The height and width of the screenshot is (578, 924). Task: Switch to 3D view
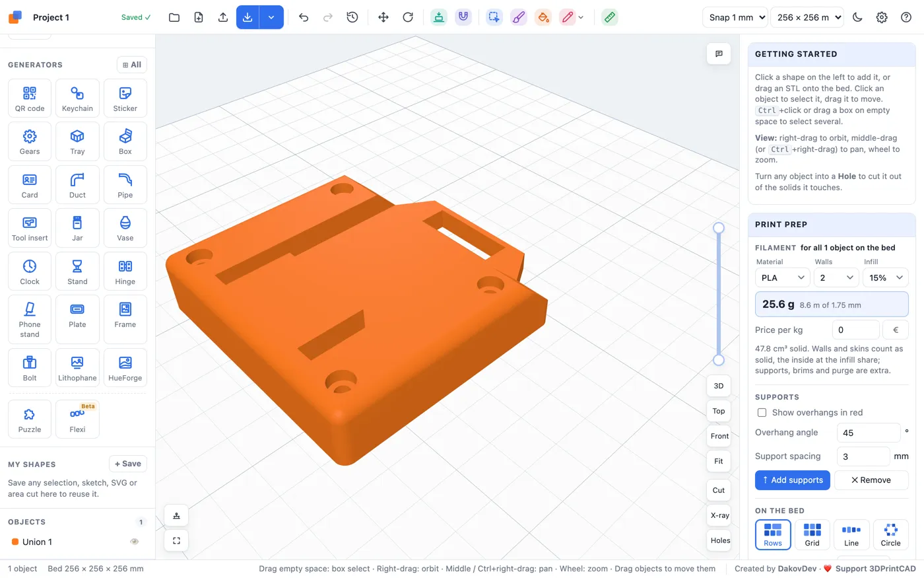click(x=719, y=386)
